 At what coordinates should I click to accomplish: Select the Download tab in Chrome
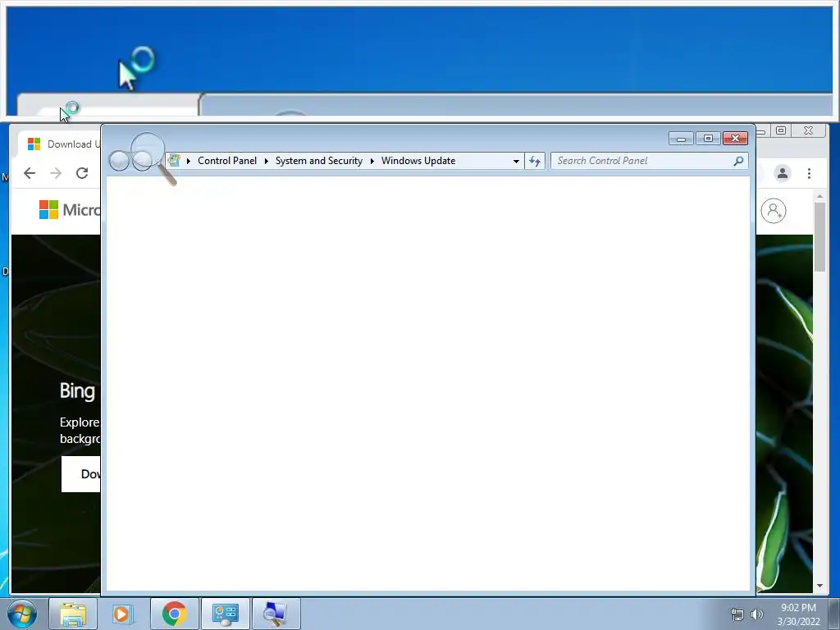59,144
